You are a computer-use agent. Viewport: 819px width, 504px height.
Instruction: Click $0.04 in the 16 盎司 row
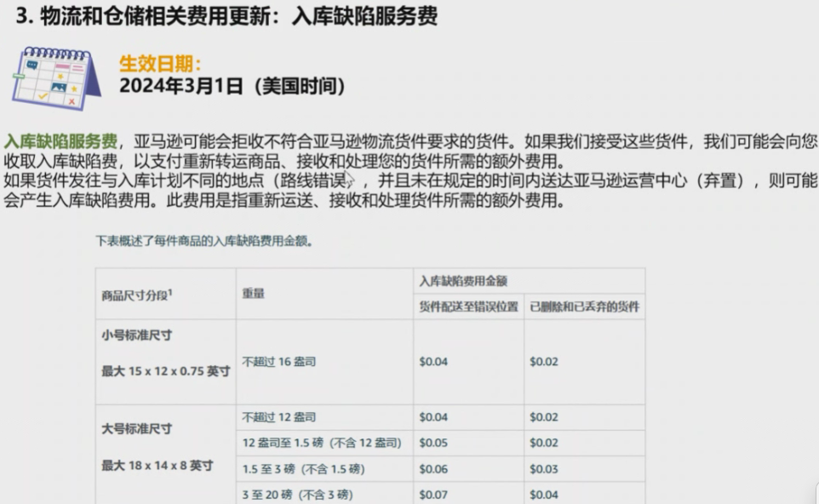coord(433,362)
